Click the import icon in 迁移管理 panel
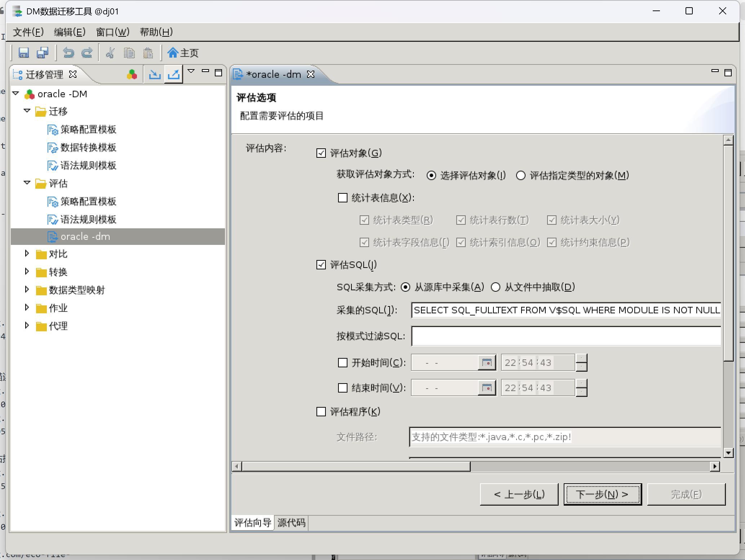Screen dimensions: 745x560 click(155, 74)
